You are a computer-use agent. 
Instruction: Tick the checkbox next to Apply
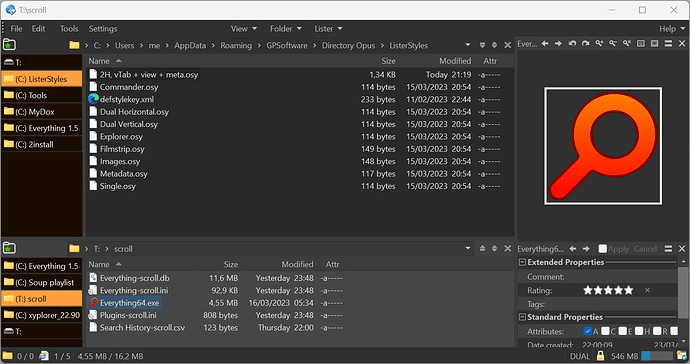[x=602, y=249]
